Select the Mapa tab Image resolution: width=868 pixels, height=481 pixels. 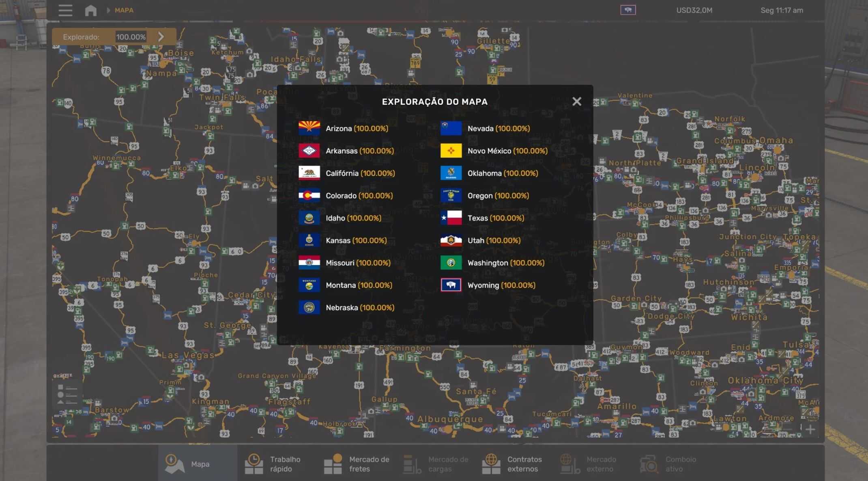click(197, 464)
